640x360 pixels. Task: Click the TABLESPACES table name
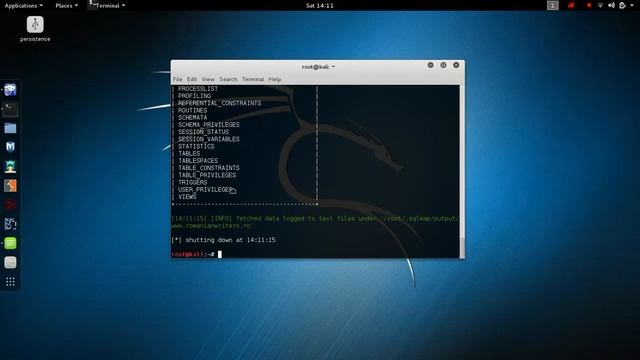pyautogui.click(x=198, y=161)
